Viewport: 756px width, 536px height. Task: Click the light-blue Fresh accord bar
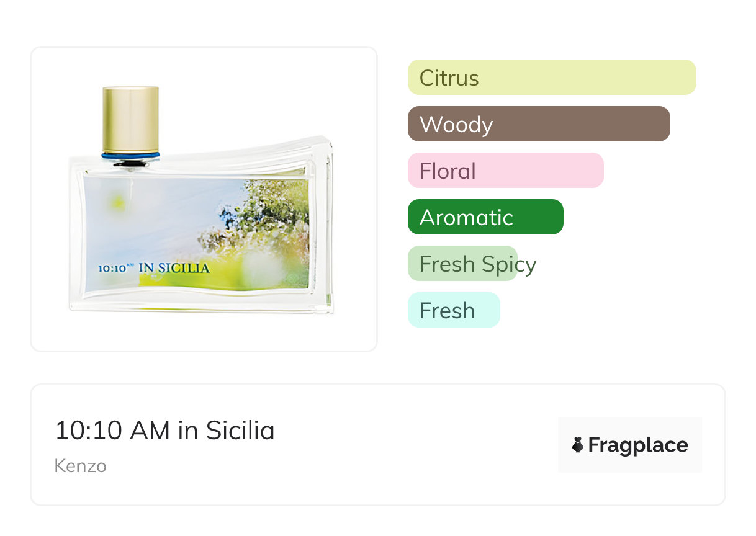point(454,310)
